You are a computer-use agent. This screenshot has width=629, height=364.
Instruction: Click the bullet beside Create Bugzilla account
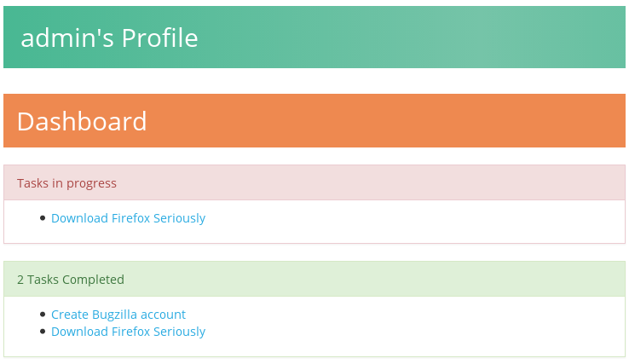point(43,315)
